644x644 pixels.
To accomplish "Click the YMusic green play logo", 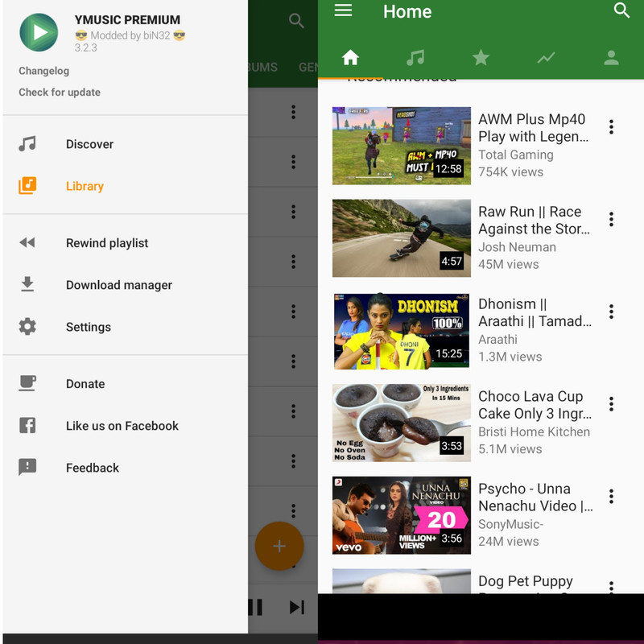I will pos(39,32).
